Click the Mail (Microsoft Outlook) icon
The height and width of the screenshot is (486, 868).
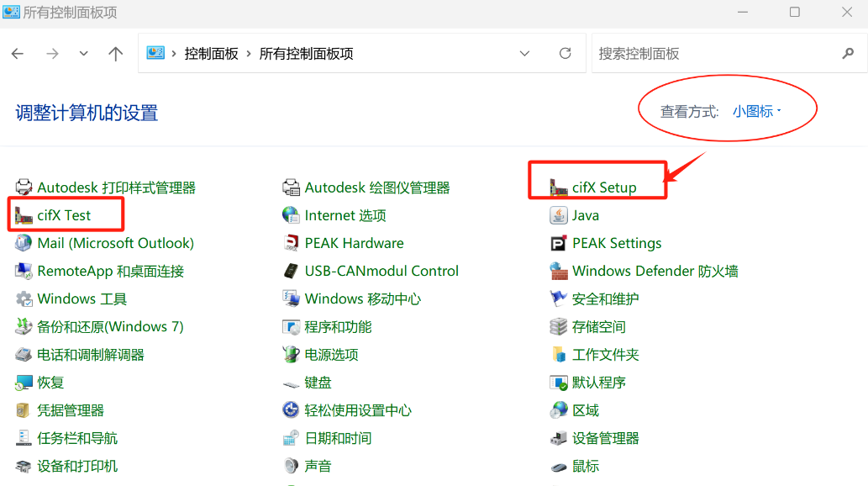(x=24, y=243)
